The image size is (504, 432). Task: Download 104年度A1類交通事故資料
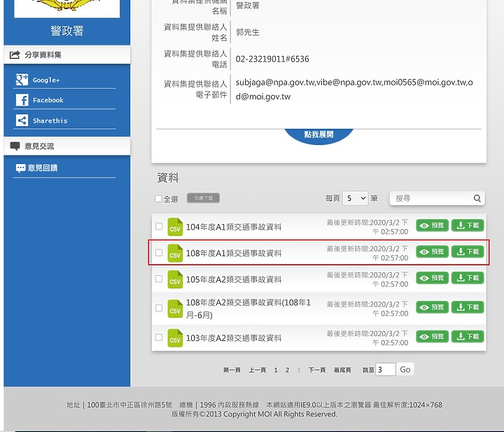click(x=468, y=225)
